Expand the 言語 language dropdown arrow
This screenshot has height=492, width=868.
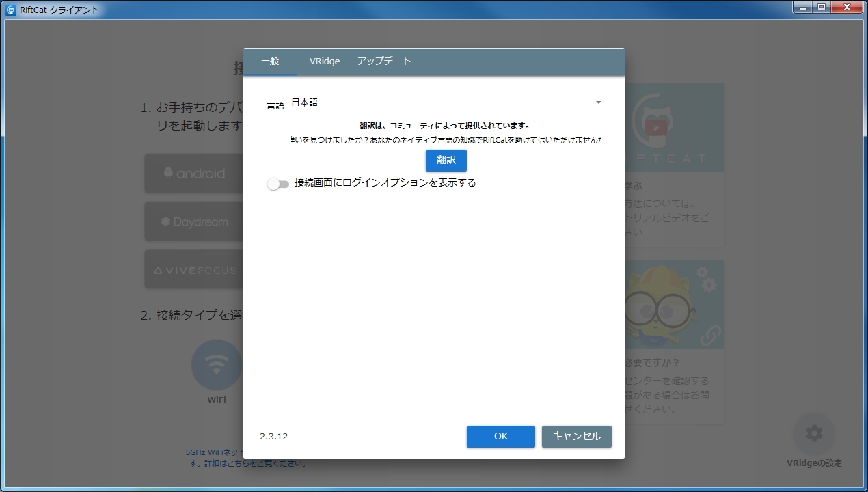tap(598, 102)
